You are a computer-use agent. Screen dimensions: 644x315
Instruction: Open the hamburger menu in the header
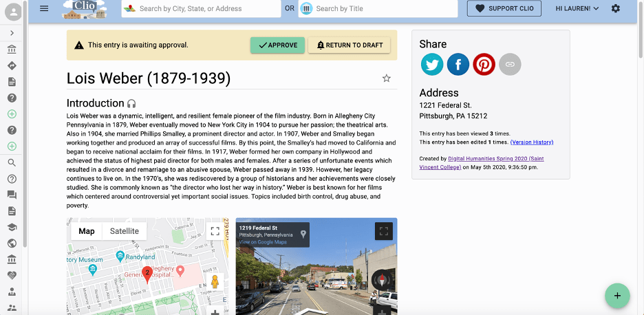click(44, 8)
